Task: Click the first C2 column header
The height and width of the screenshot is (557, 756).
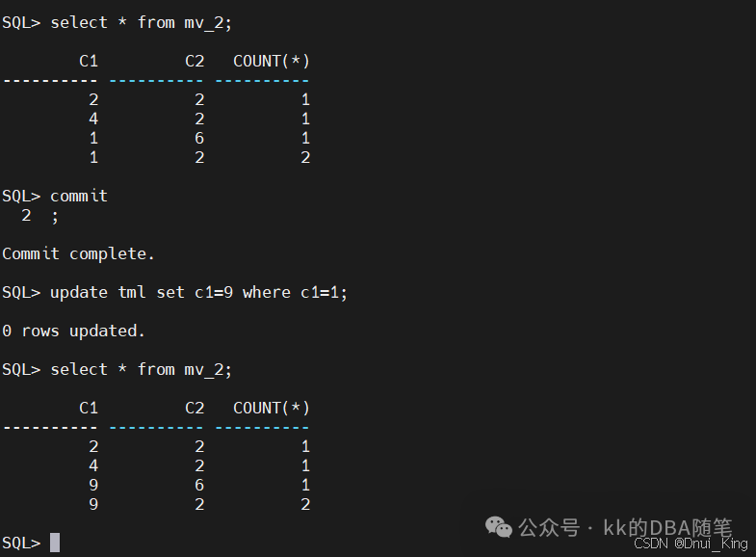Action: point(195,62)
